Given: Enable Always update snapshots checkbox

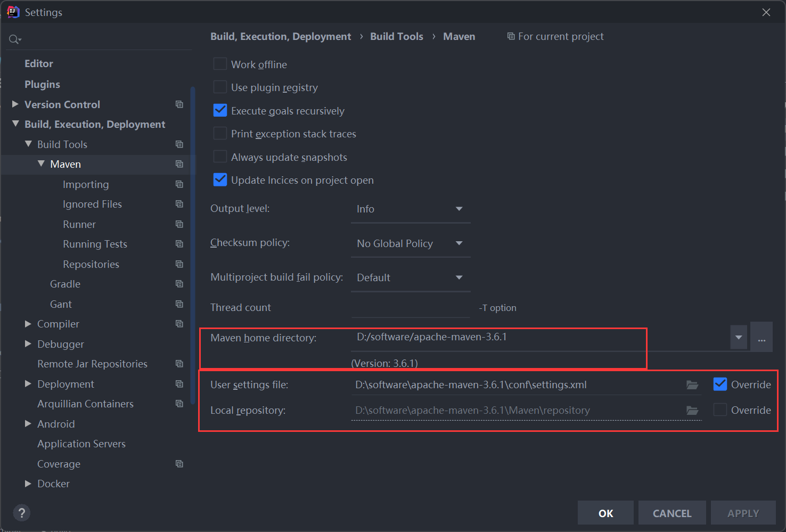Looking at the screenshot, I should (x=220, y=157).
